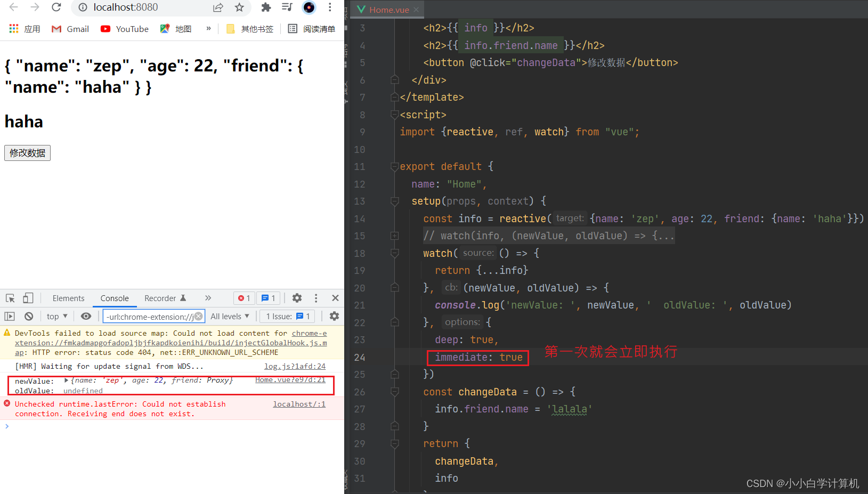Open console settings gear icon

(x=334, y=316)
